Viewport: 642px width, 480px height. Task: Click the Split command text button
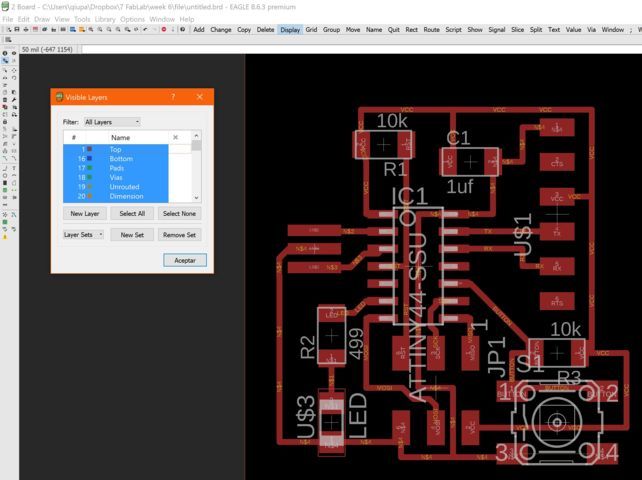(x=536, y=29)
